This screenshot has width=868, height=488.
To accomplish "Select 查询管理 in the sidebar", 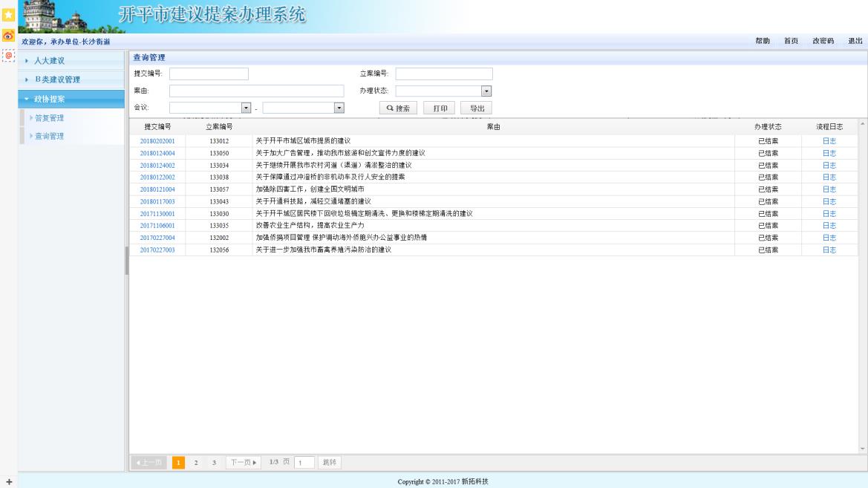I will click(x=49, y=136).
